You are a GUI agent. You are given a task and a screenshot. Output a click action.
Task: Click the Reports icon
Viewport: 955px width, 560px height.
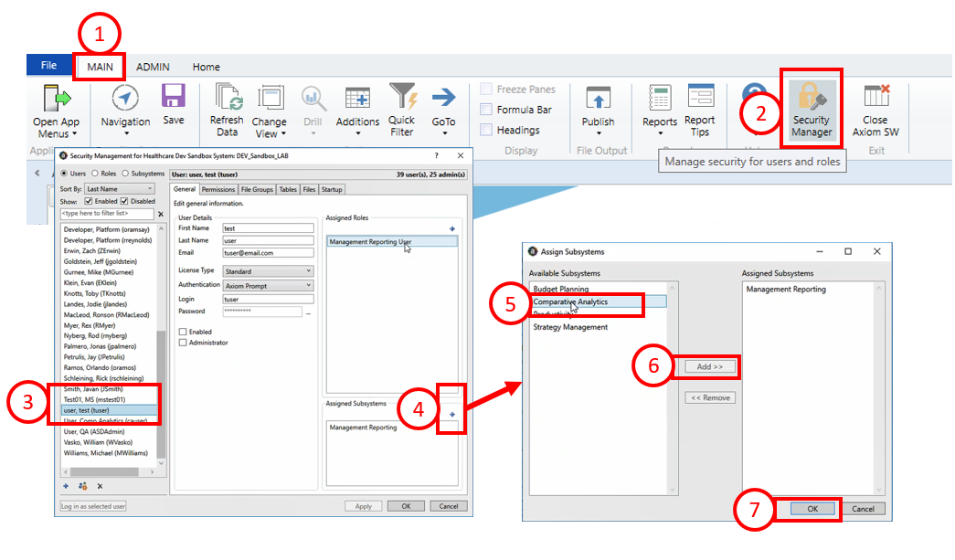[x=660, y=98]
